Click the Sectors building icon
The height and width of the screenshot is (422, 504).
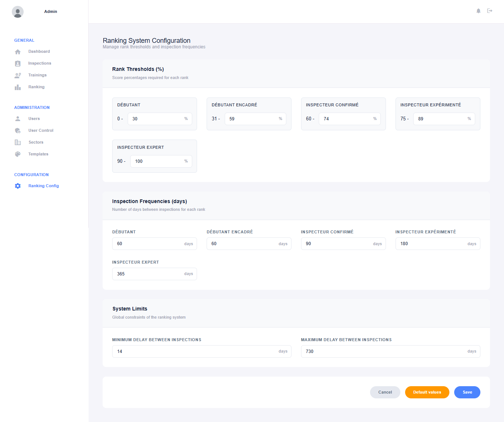(18, 143)
